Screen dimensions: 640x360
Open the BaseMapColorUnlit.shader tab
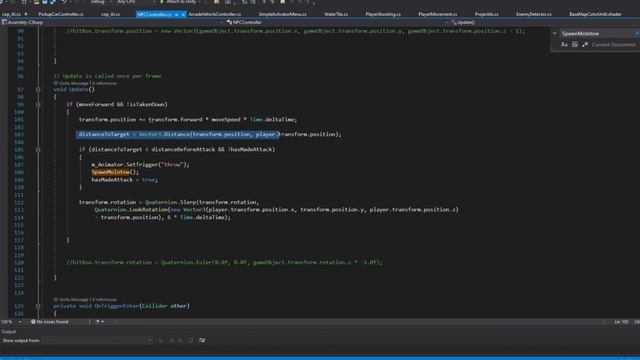(x=595, y=14)
